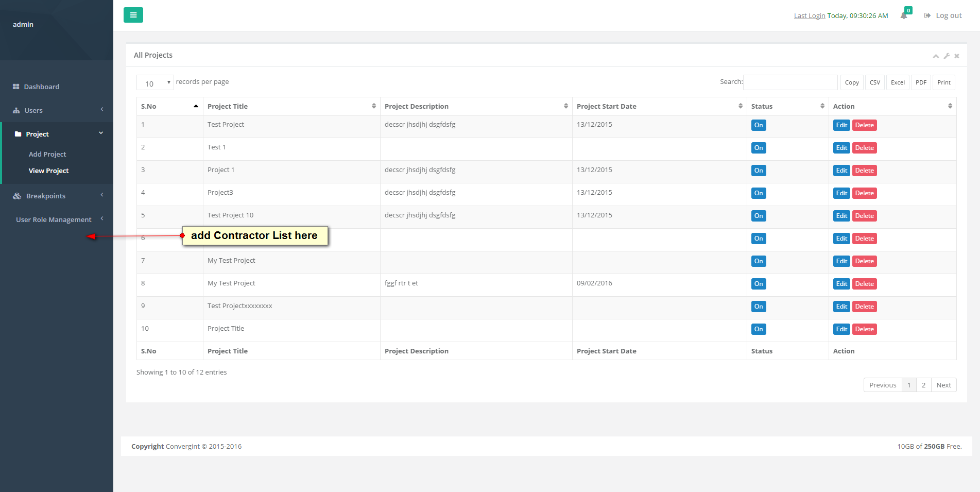Open the notifications bell icon
Image resolution: width=980 pixels, height=492 pixels.
[904, 15]
